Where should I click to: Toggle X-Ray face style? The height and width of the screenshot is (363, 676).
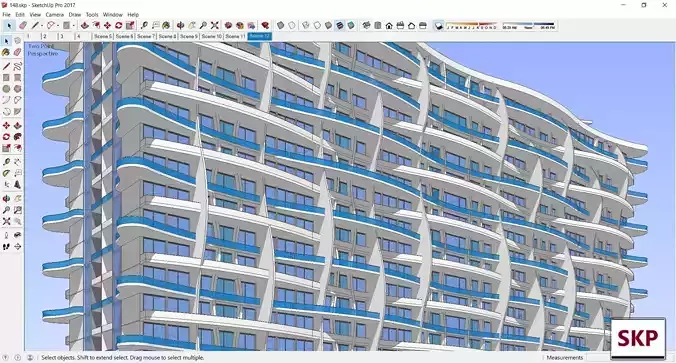(280, 25)
